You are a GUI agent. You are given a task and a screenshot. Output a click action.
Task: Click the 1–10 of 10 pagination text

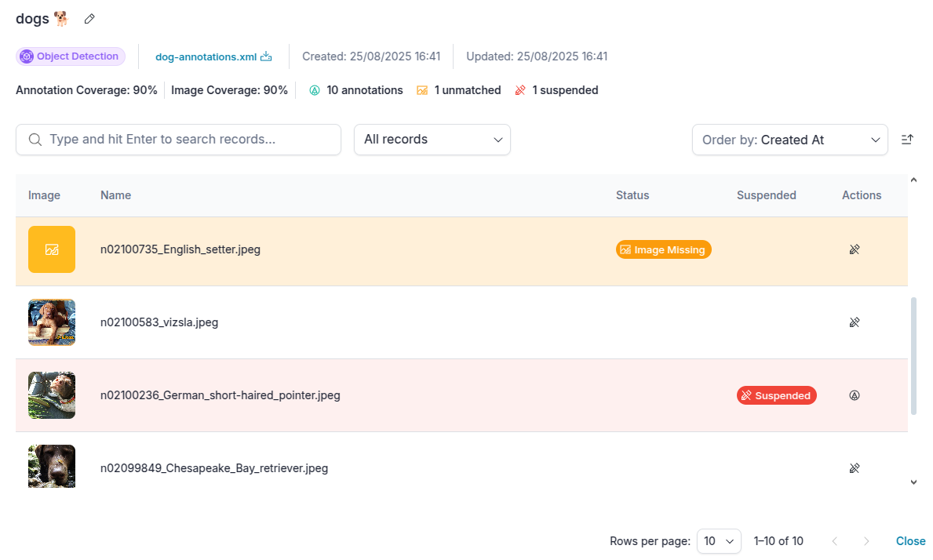coord(778,542)
